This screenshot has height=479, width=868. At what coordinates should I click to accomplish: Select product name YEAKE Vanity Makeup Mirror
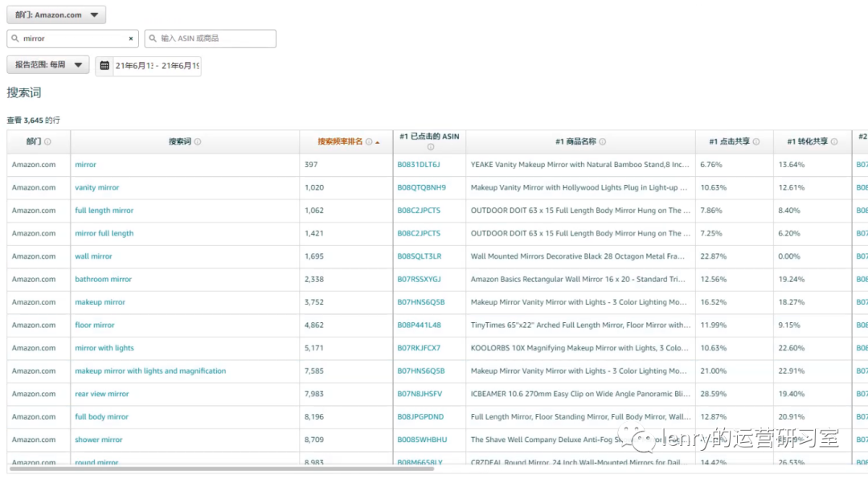pos(579,165)
